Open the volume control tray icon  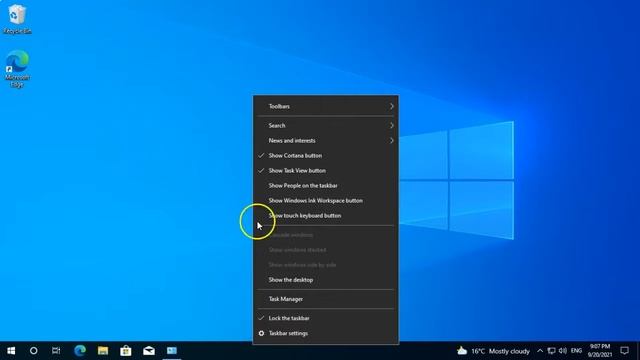[x=563, y=351]
